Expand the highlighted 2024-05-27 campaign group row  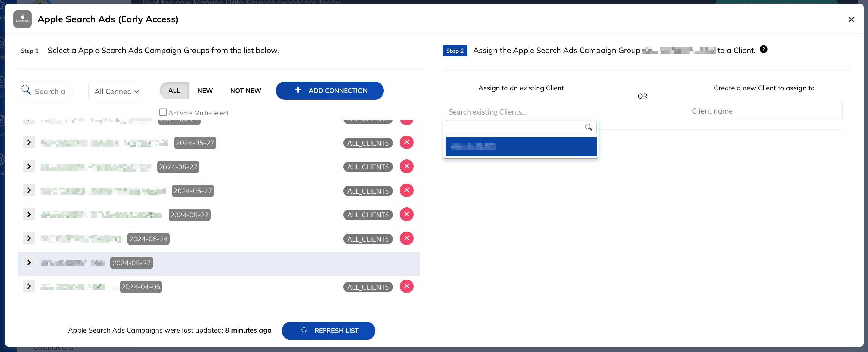click(29, 262)
